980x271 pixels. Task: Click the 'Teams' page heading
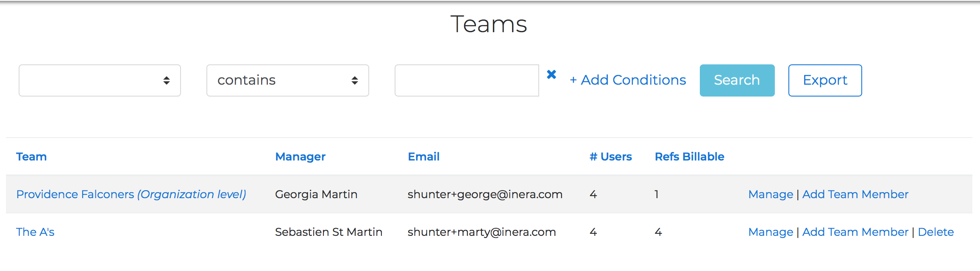(489, 24)
